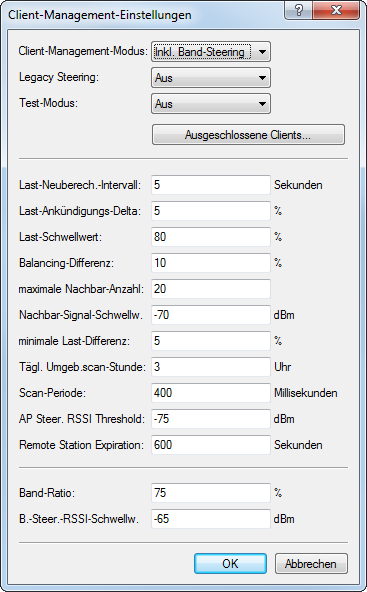Edit the Balancing-Differenz value field

(211, 263)
